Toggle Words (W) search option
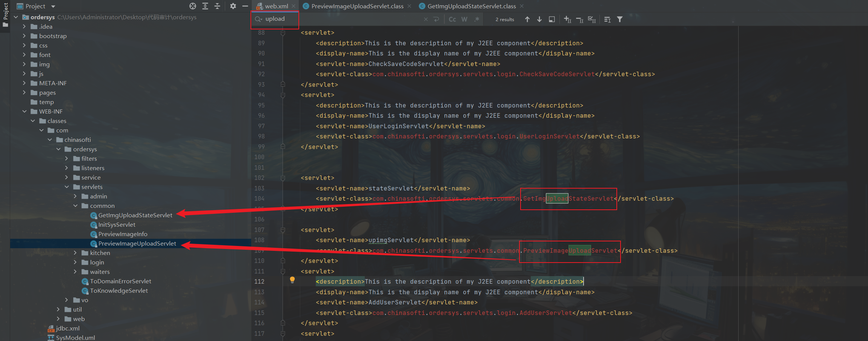The height and width of the screenshot is (341, 868). pos(464,19)
